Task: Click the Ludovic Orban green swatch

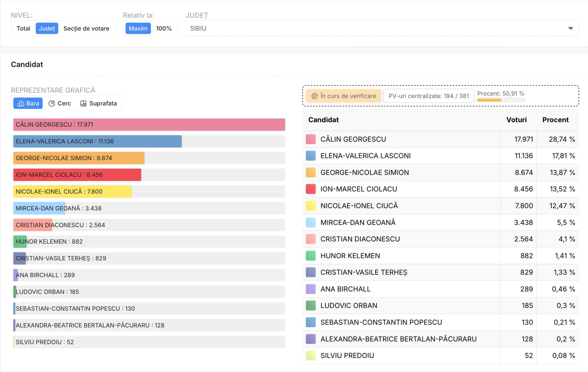Action: pyautogui.click(x=311, y=305)
